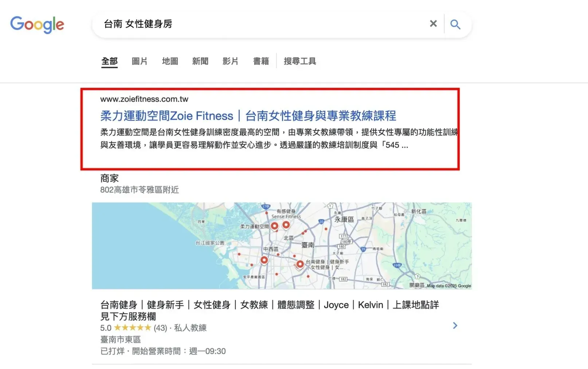Screen dimensions: 588x369
Task: Click the www.zoiefitness.com.tw URL
Action: point(144,99)
